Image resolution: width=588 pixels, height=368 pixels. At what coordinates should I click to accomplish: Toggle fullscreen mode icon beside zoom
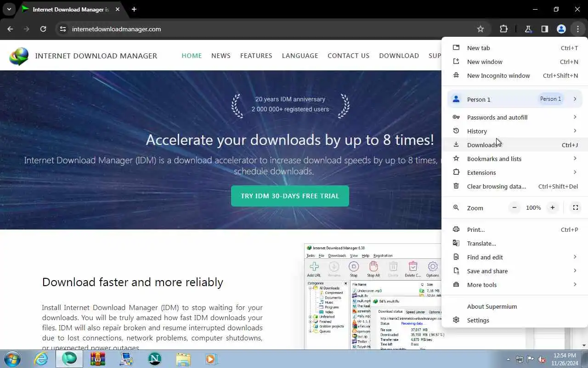575,207
